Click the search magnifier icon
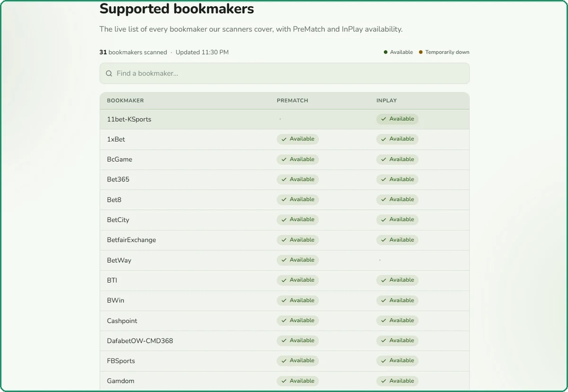This screenshot has width=568, height=392. point(109,73)
